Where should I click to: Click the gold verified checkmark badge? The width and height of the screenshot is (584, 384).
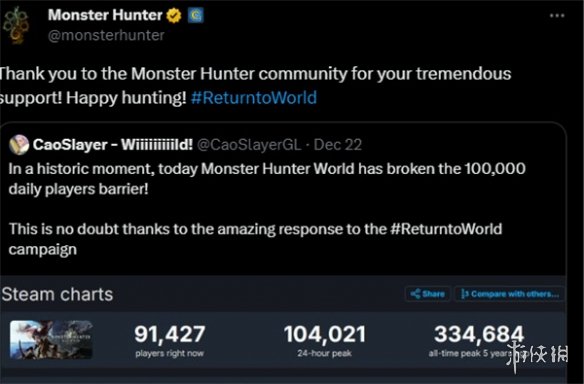tap(174, 16)
